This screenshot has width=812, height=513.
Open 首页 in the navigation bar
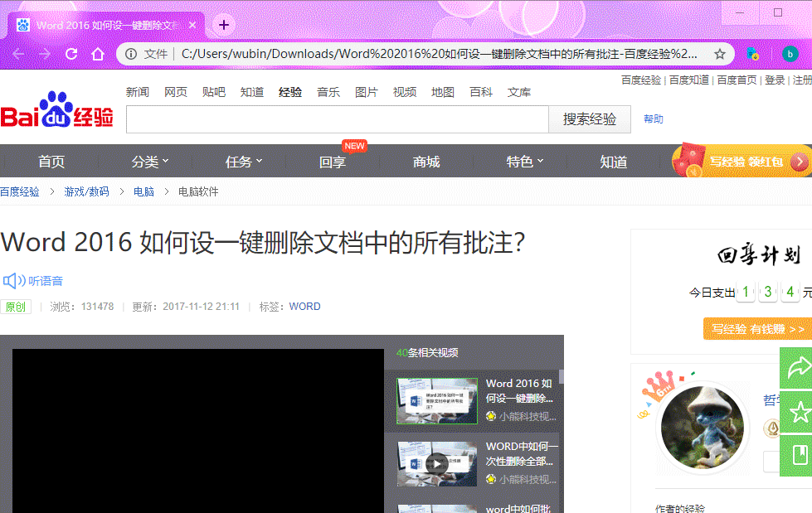tap(51, 162)
